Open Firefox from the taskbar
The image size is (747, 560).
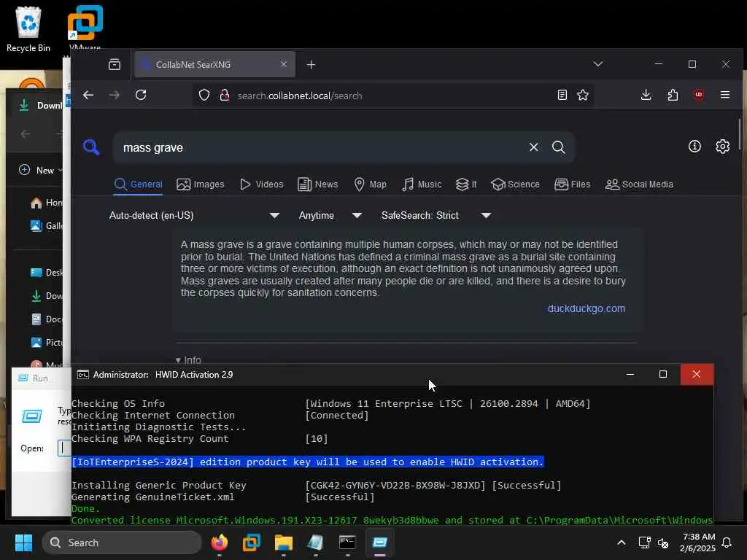[219, 542]
